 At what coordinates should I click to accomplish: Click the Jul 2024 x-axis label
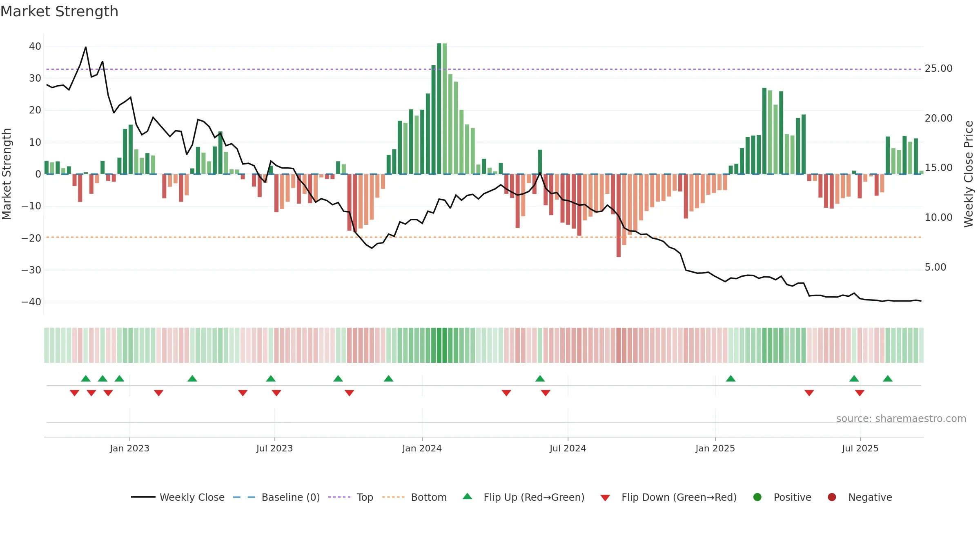[568, 448]
